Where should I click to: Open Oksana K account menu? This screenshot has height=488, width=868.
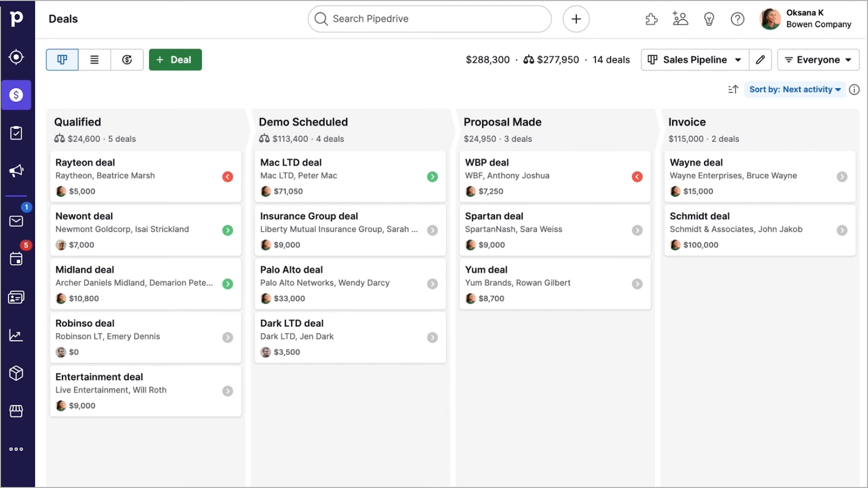click(x=806, y=19)
